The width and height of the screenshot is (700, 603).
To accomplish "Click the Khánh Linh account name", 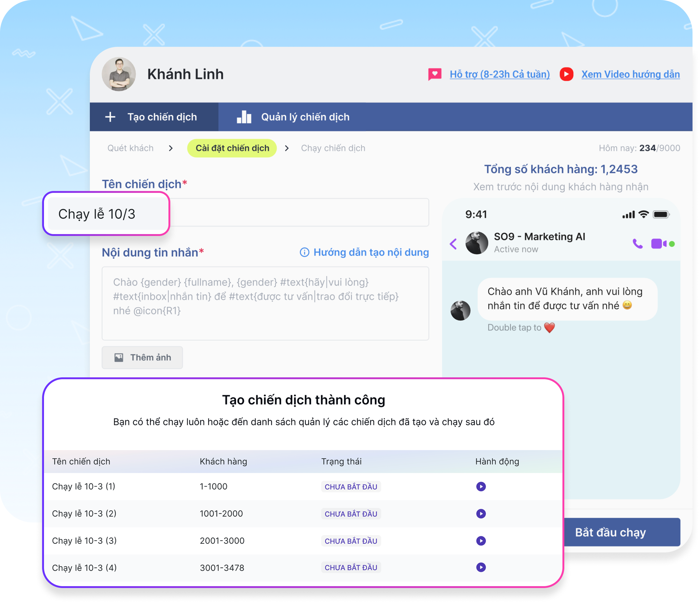I will point(186,74).
